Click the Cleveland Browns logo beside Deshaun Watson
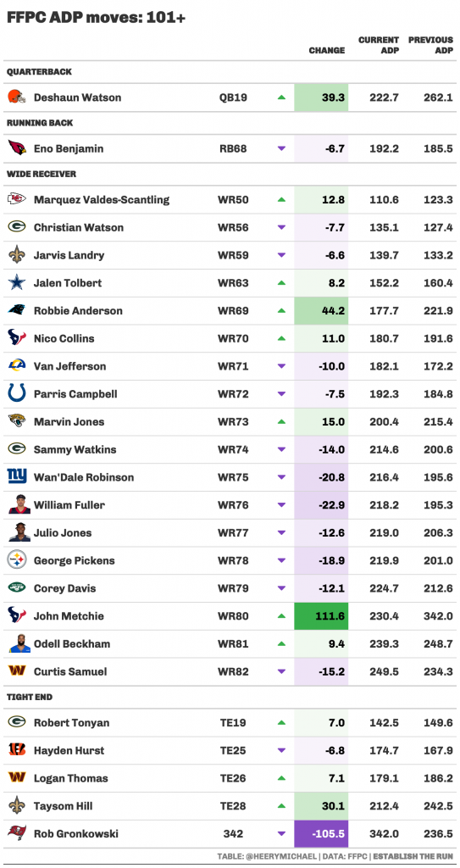Image resolution: width=460 pixels, height=868 pixels. [x=17, y=97]
